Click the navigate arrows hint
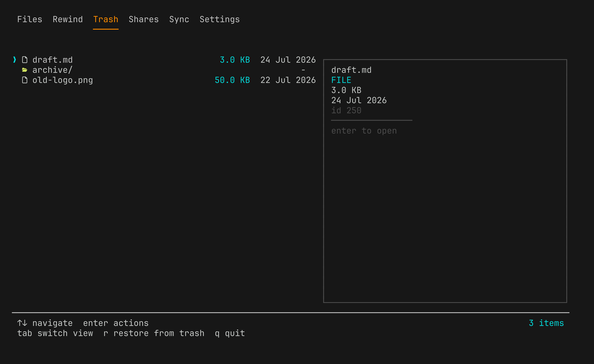Screen dimensions: 594x364 click(45, 323)
